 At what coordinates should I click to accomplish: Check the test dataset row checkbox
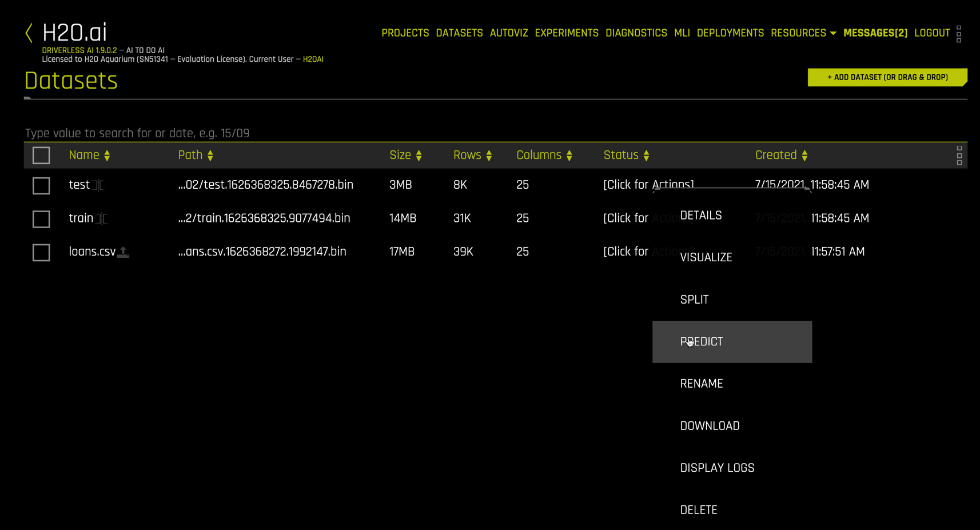41,186
